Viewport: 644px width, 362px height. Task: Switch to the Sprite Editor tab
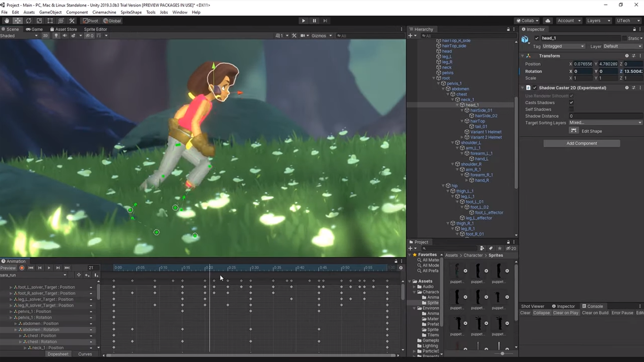point(95,29)
